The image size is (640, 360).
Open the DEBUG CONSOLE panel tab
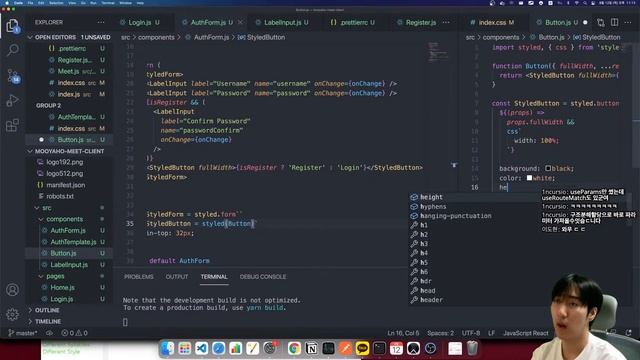(263, 277)
